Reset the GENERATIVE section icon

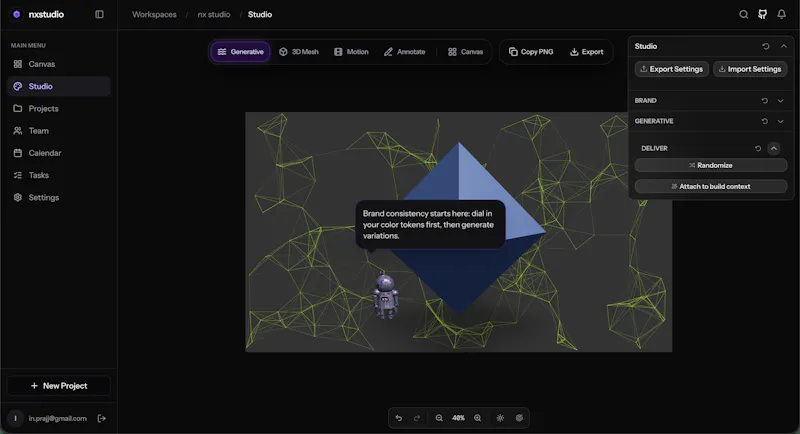[x=764, y=121]
